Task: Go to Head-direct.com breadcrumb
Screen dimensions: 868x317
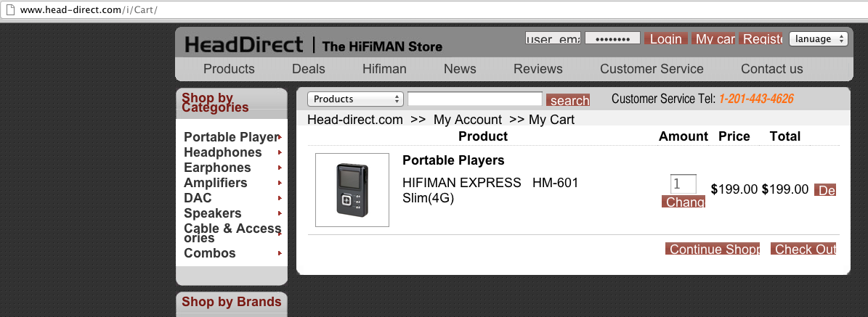Action: tap(355, 120)
